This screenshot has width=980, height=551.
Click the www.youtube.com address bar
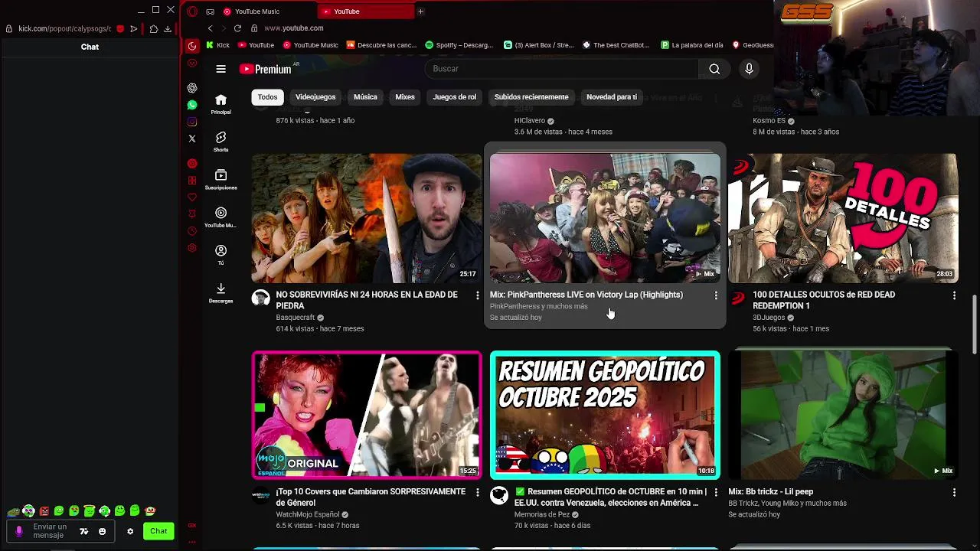294,28
